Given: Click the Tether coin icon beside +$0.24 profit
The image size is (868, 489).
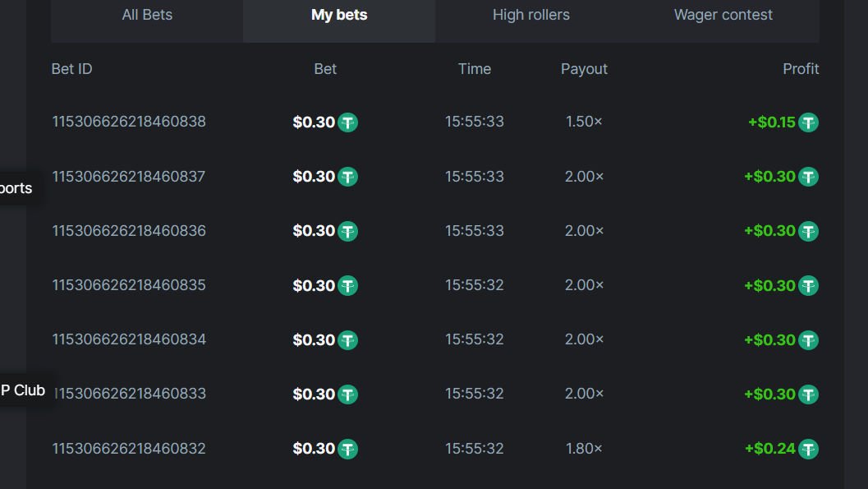Looking at the screenshot, I should (x=809, y=449).
